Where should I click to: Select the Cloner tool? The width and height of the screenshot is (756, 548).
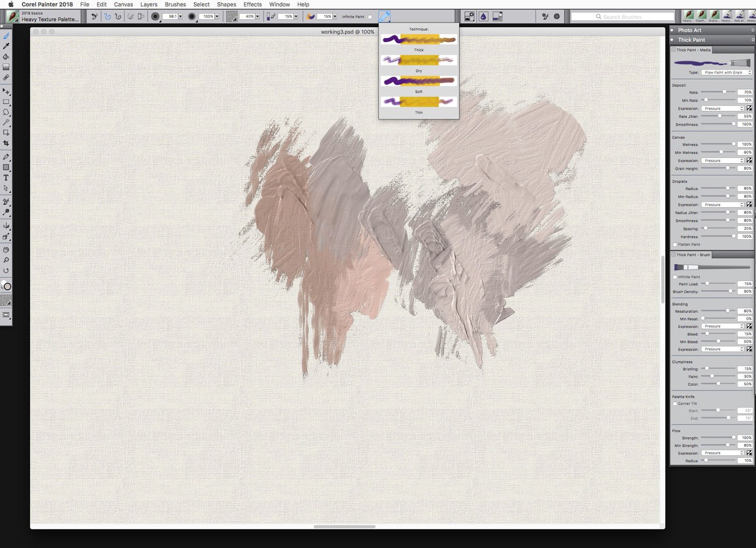pos(6,201)
